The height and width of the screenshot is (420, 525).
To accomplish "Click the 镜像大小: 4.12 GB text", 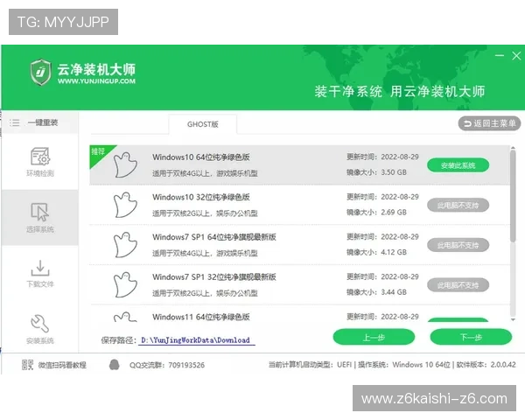I will point(376,252).
